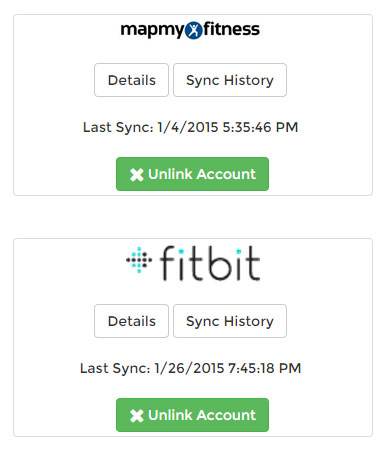The height and width of the screenshot is (467, 392).
Task: View Sync History for Fitbit
Action: click(230, 321)
